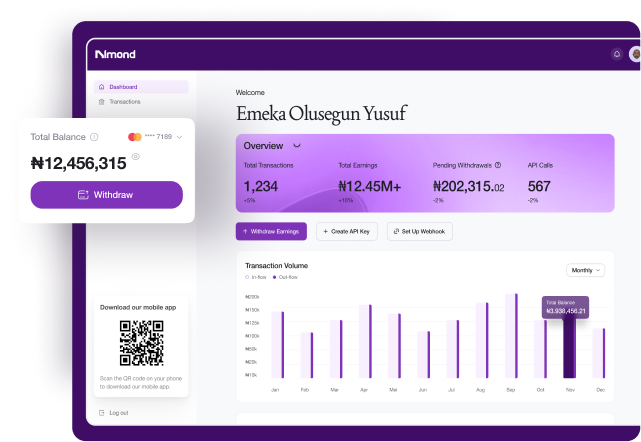Toggle balance visibility with eye icon
The height and width of the screenshot is (442, 641).
pyautogui.click(x=135, y=157)
